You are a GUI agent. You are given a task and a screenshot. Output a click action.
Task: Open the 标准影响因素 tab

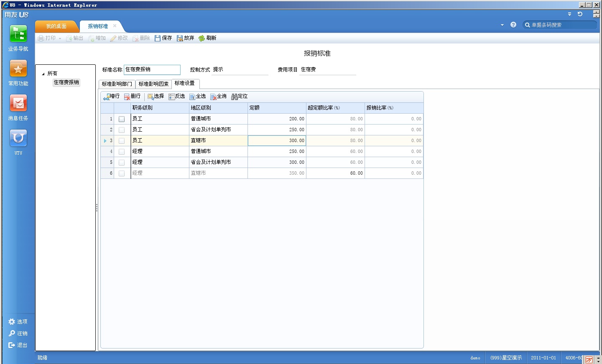click(153, 84)
